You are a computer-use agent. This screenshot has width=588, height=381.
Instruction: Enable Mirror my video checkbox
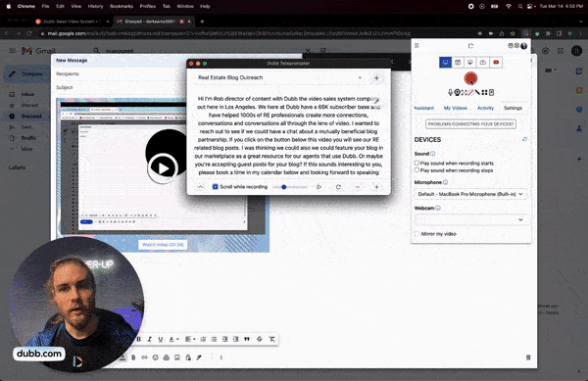click(x=417, y=234)
